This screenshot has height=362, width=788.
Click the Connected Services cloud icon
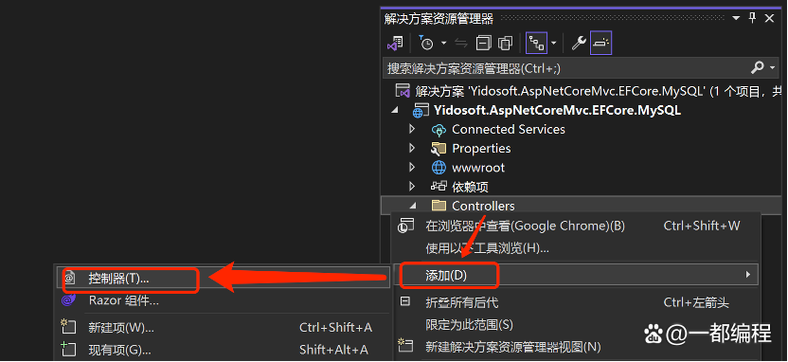[439, 130]
